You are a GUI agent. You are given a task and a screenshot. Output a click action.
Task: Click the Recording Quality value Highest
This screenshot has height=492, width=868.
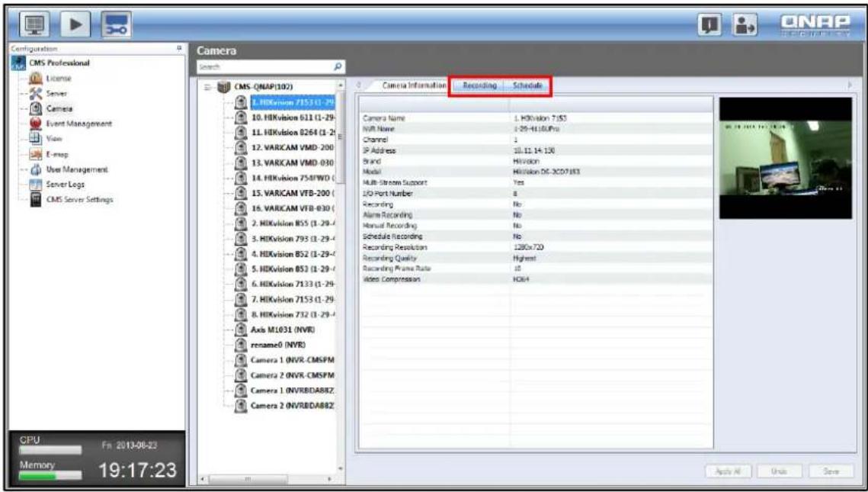[524, 258]
